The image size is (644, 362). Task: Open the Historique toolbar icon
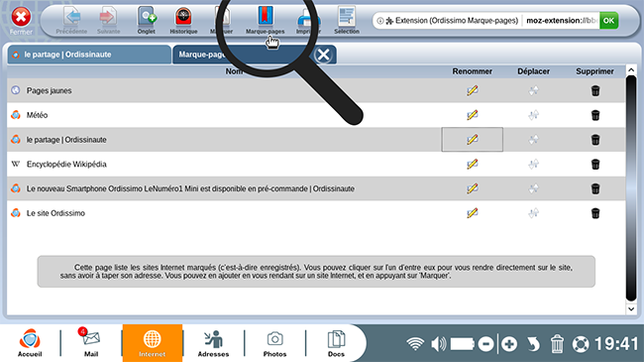[183, 20]
